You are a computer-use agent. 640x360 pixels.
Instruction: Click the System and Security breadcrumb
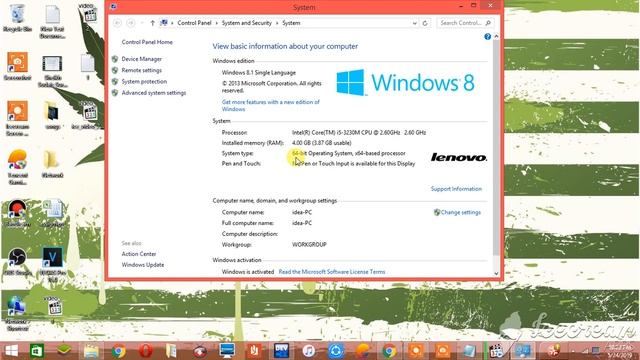point(247,23)
